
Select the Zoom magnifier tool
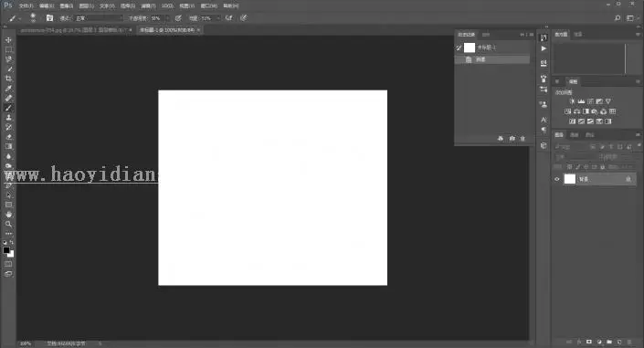8,225
